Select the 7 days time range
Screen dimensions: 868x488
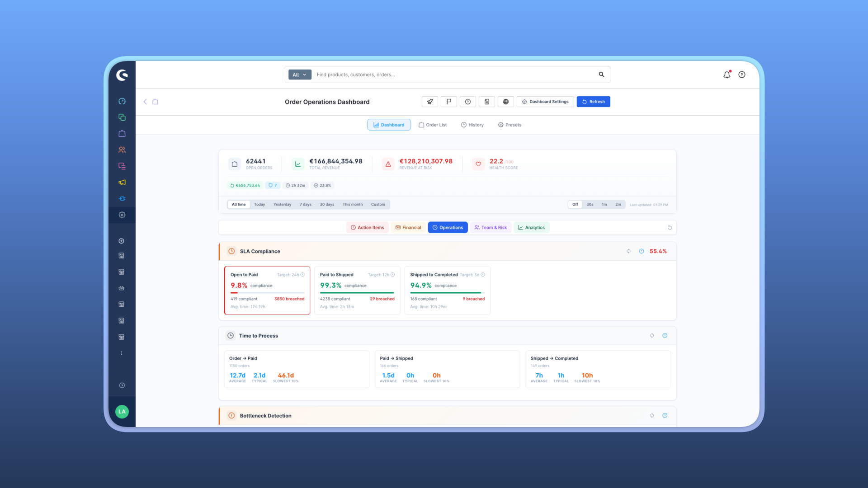click(306, 205)
